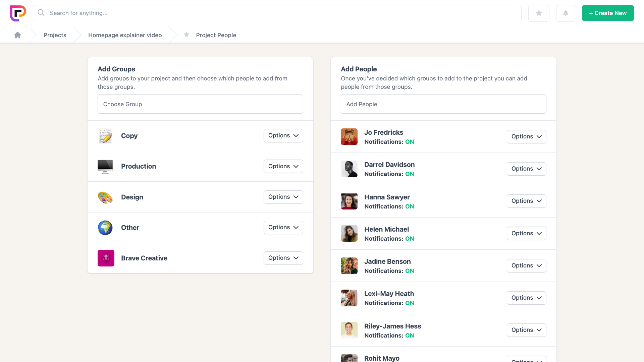Expand Options dropdown for Copy group
644x362 pixels.
[283, 136]
